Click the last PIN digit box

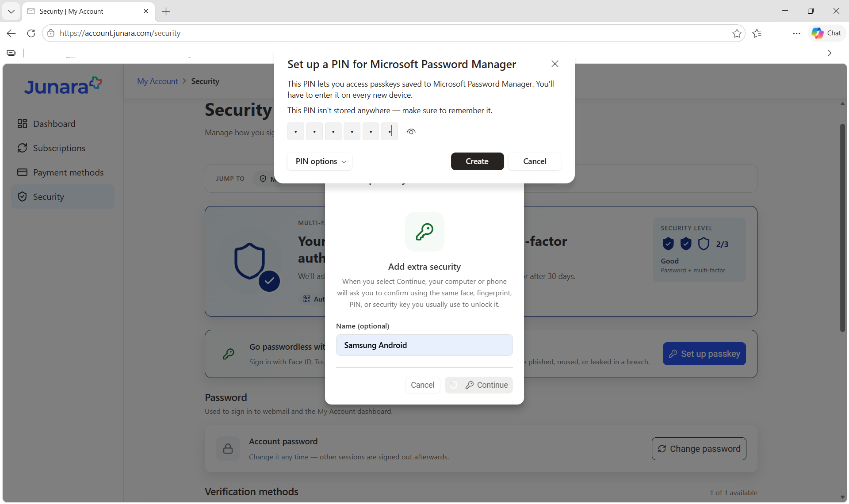pos(390,131)
